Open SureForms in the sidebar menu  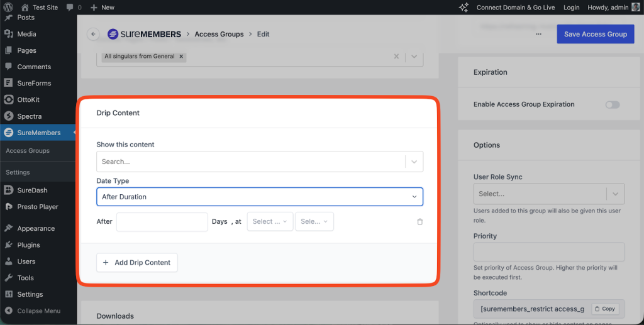[34, 83]
